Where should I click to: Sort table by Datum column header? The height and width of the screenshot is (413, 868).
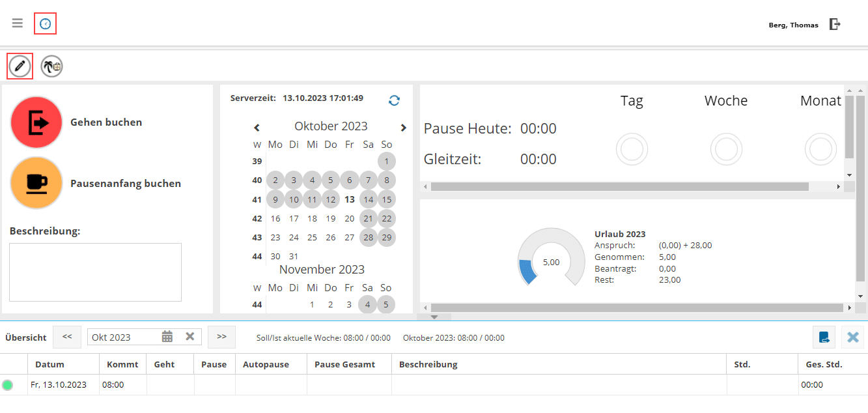point(49,364)
